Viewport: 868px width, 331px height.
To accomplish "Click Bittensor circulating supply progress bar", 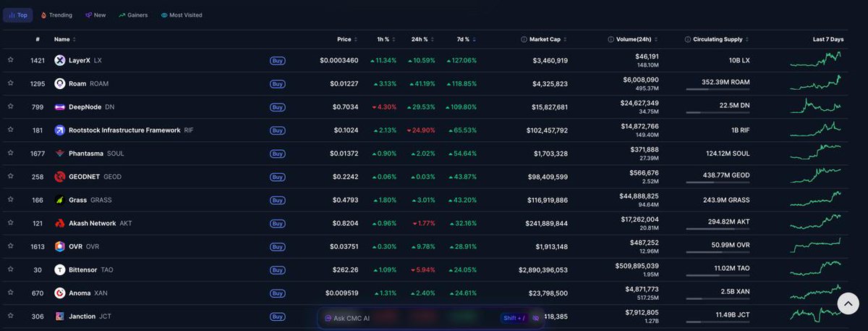I will click(x=718, y=275).
